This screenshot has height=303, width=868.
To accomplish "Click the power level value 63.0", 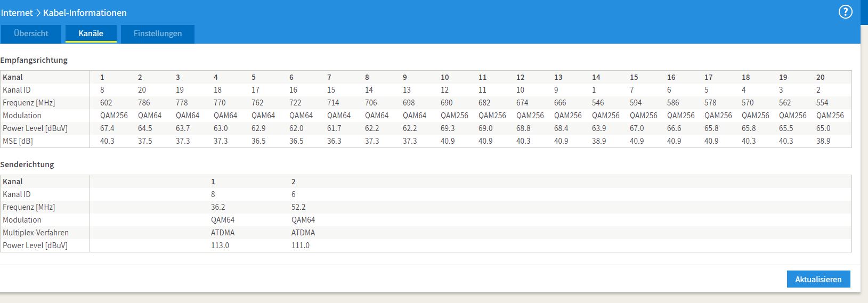I will click(221, 128).
